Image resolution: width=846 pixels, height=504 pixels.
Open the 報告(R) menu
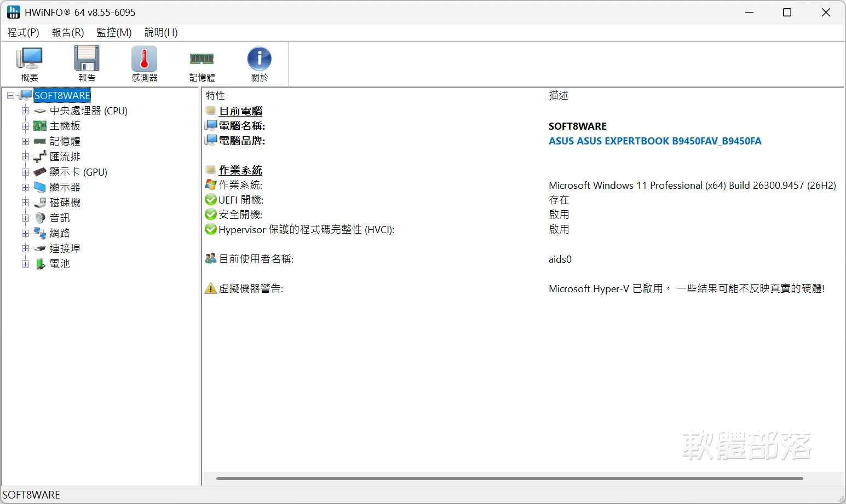[x=68, y=32]
